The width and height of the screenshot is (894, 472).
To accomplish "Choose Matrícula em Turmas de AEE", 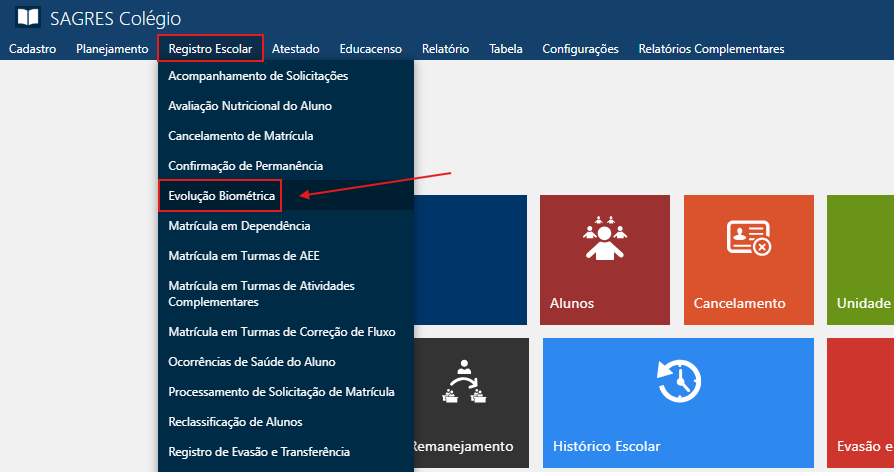I will pos(244,256).
